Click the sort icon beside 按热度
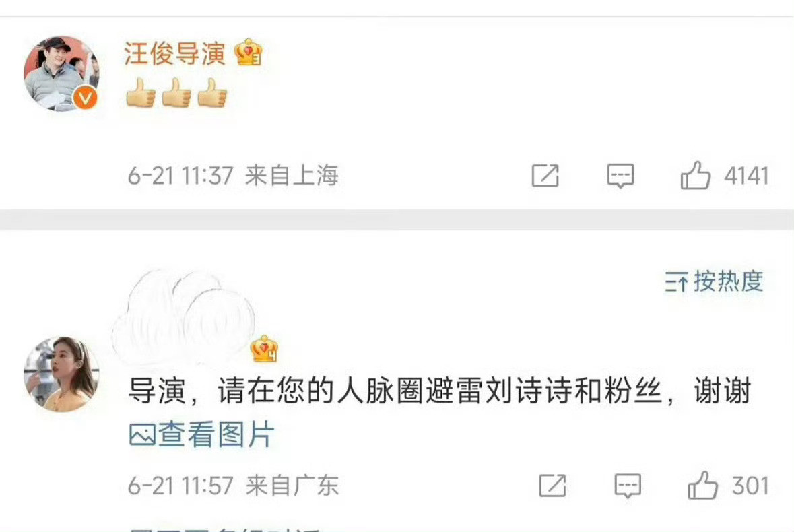 [676, 281]
